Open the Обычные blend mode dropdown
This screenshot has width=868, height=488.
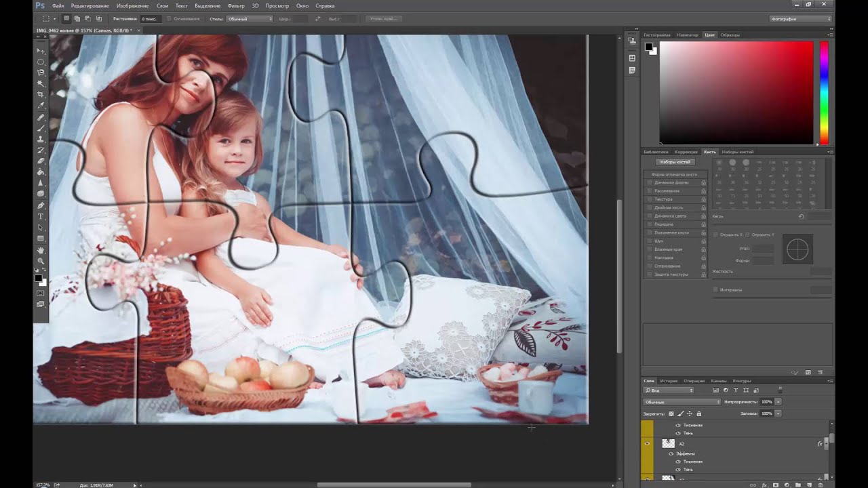pos(682,402)
